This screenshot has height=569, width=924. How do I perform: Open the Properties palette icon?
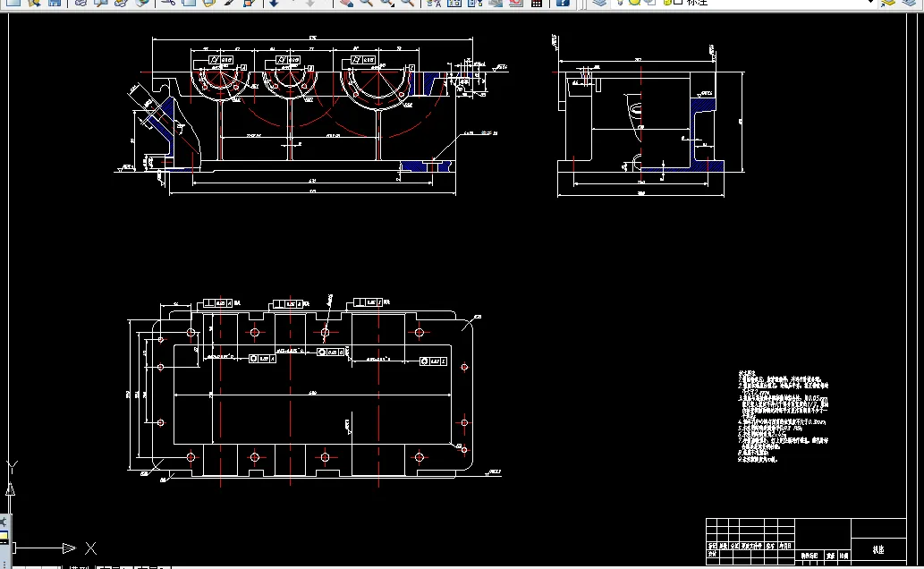coord(434,3)
